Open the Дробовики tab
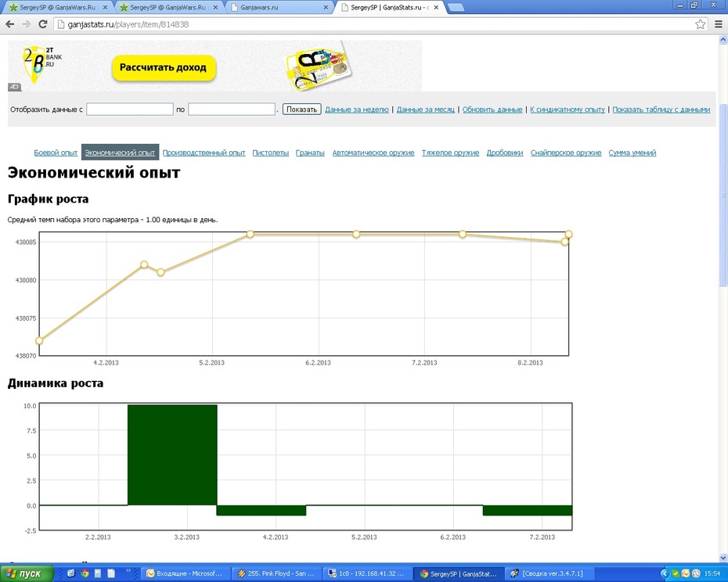728x582 pixels. (x=505, y=153)
